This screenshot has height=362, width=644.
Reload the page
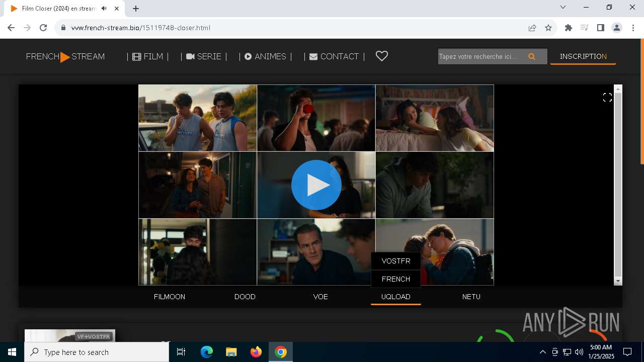[x=43, y=28]
